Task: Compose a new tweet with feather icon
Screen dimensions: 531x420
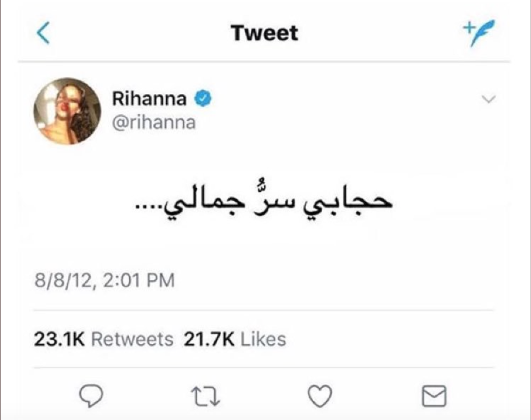Action: (x=479, y=32)
